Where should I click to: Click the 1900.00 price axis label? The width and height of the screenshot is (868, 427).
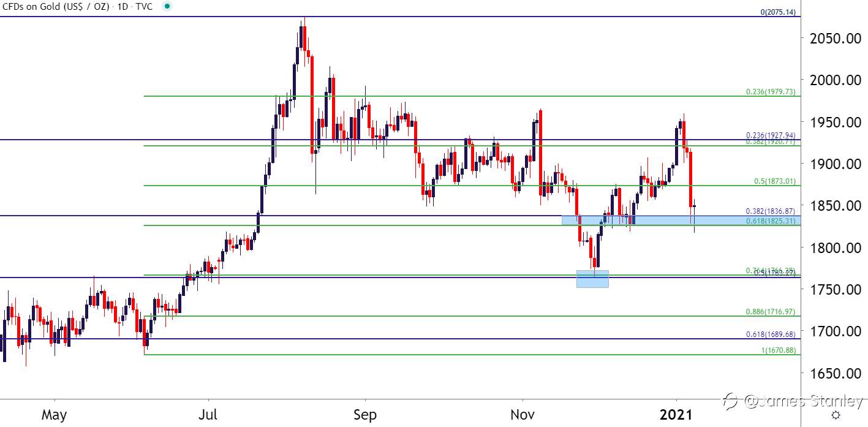(x=835, y=164)
